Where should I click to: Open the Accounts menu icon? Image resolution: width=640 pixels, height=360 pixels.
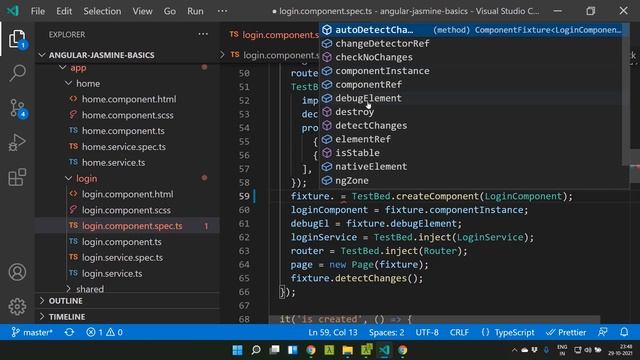(x=17, y=272)
